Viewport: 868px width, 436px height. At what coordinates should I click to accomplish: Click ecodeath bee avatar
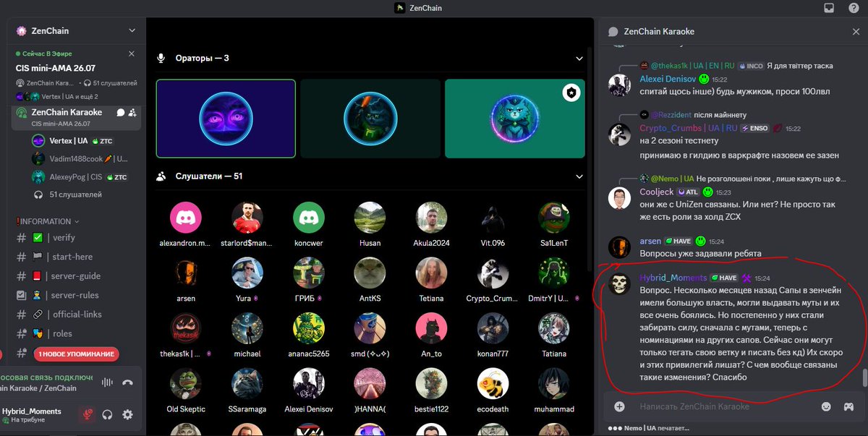tap(493, 383)
